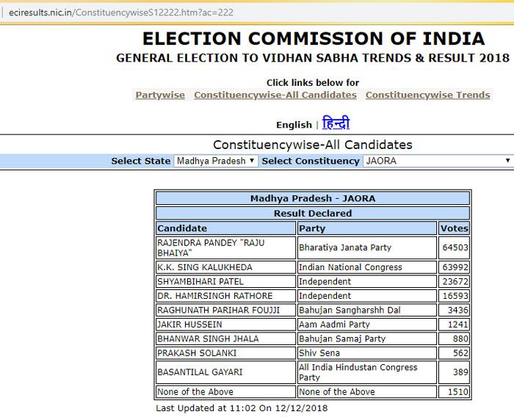514x420 pixels.
Task: Click the 562 votes value
Action: click(460, 353)
